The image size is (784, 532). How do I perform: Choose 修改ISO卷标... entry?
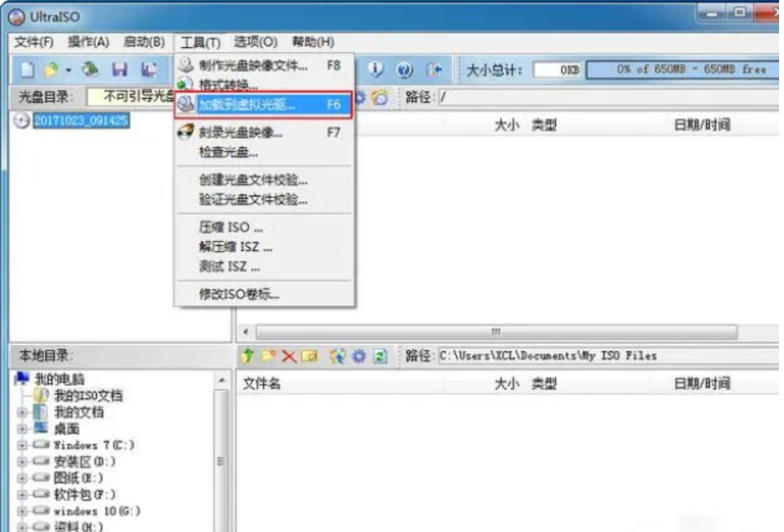pos(265,294)
